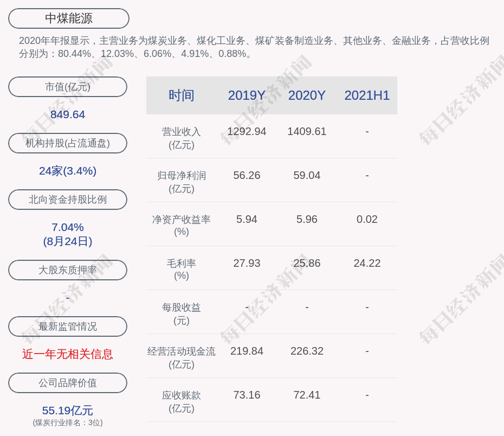
Task: Select the 2020Y ROE value 5.96
Action: 307,219
